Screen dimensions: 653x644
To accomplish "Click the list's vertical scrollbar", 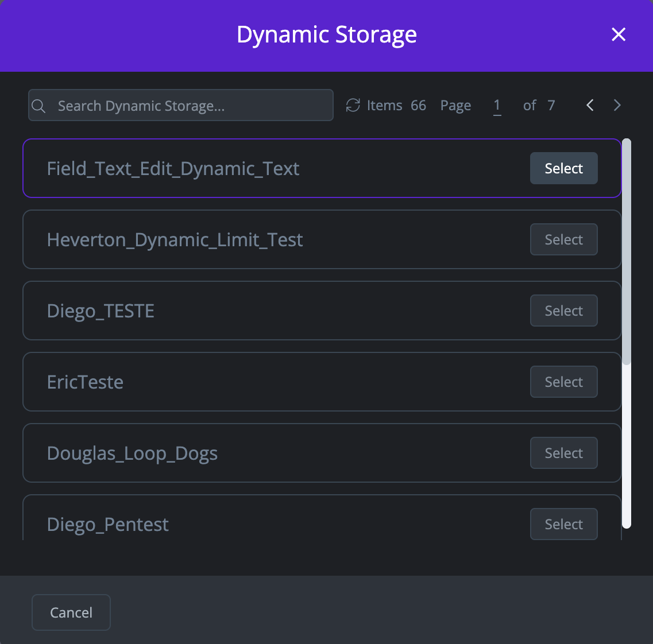I will point(627,333).
